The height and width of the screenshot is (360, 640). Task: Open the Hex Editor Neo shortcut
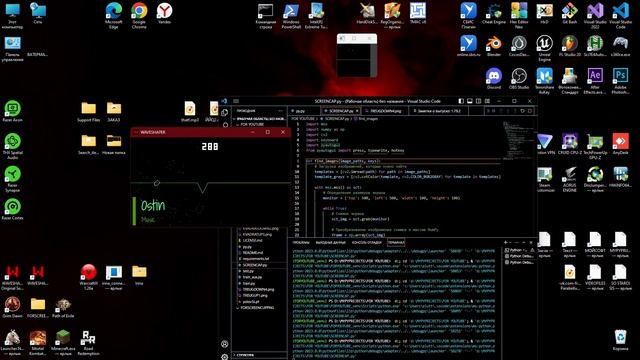coord(519,16)
